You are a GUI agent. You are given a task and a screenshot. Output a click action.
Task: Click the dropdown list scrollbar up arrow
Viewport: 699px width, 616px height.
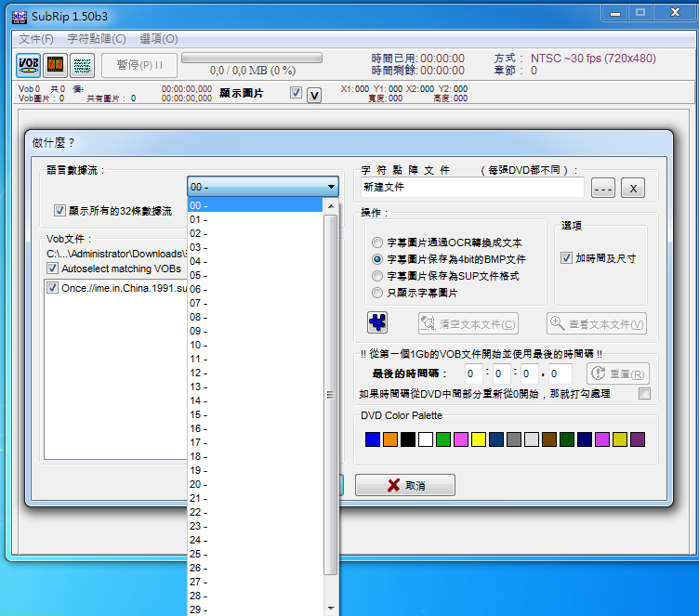tap(331, 206)
